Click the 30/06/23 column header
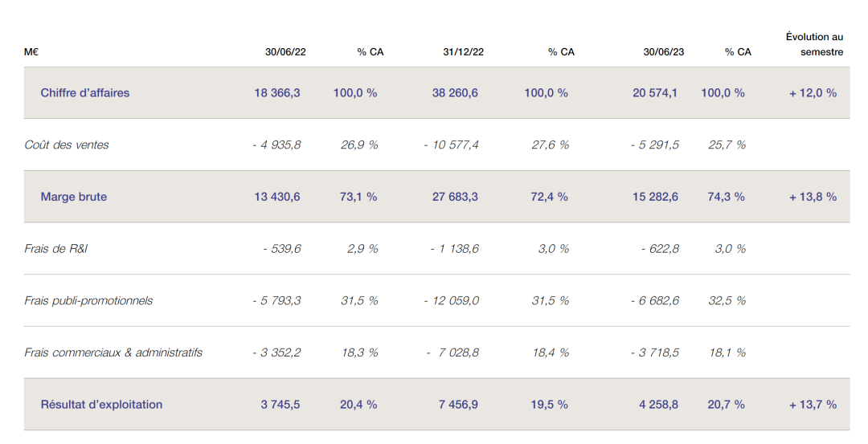This screenshot has width=868, height=444. tap(664, 52)
